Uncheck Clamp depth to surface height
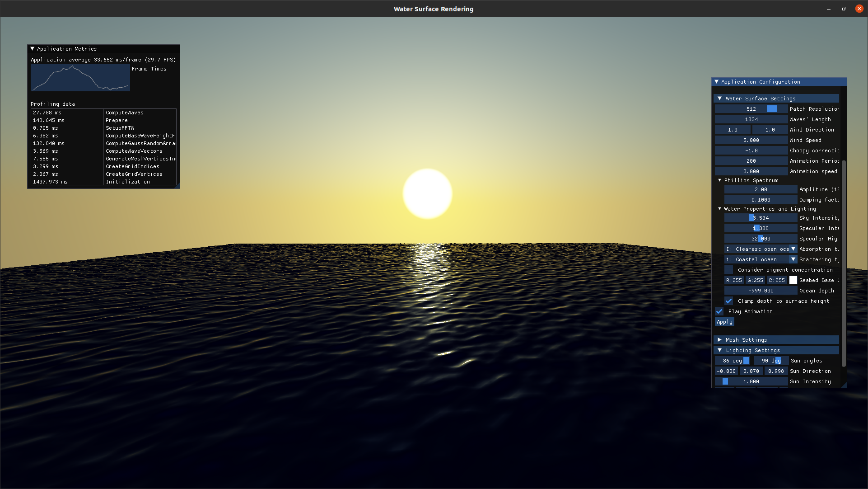 (x=729, y=301)
